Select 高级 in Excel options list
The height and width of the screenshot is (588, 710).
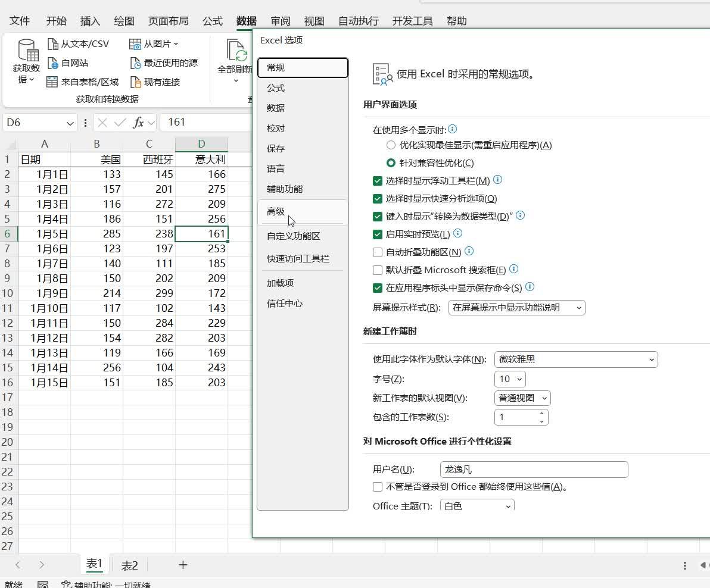tap(303, 212)
